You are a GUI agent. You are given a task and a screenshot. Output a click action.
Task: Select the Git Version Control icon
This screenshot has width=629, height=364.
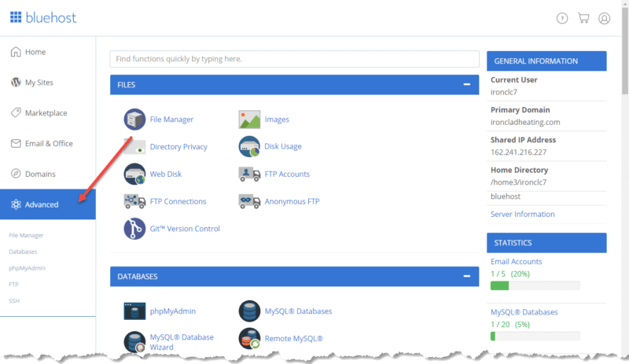pos(134,229)
